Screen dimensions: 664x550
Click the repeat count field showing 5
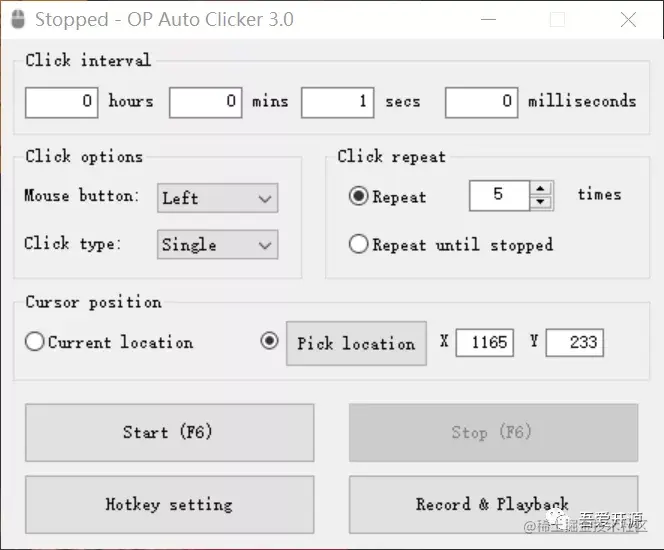(x=499, y=195)
